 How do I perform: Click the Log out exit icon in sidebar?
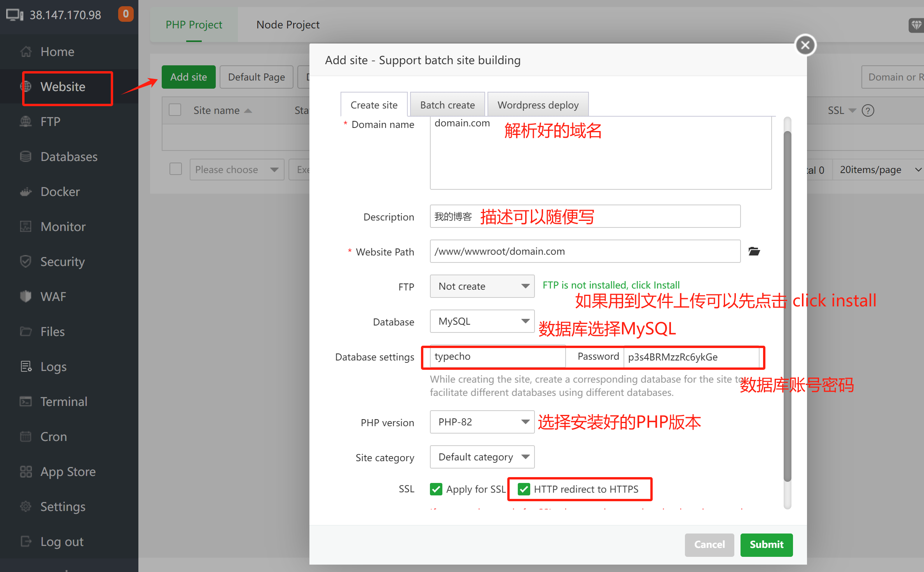point(26,541)
